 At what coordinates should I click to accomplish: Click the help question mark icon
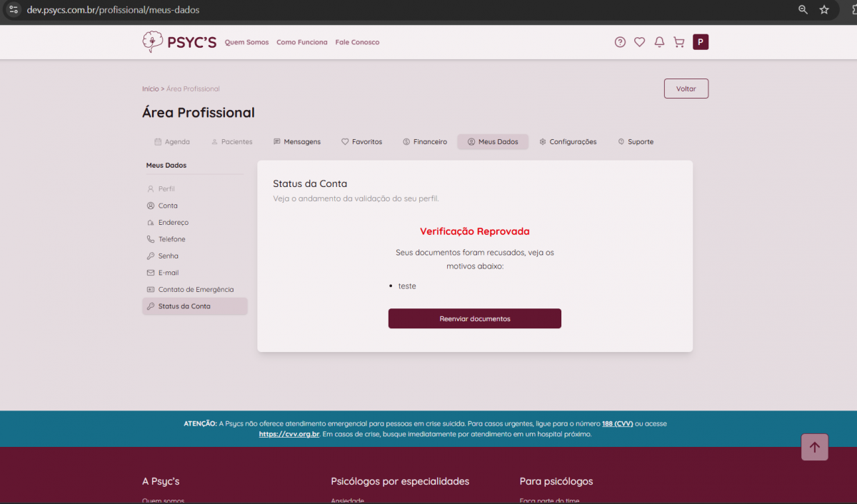pos(620,42)
